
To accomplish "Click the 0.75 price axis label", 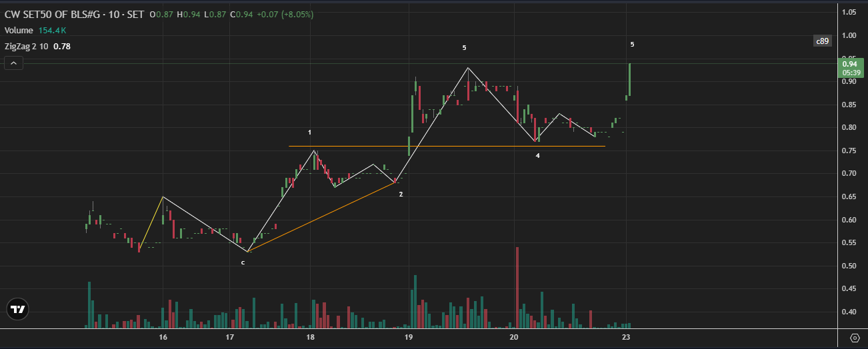I will click(849, 151).
